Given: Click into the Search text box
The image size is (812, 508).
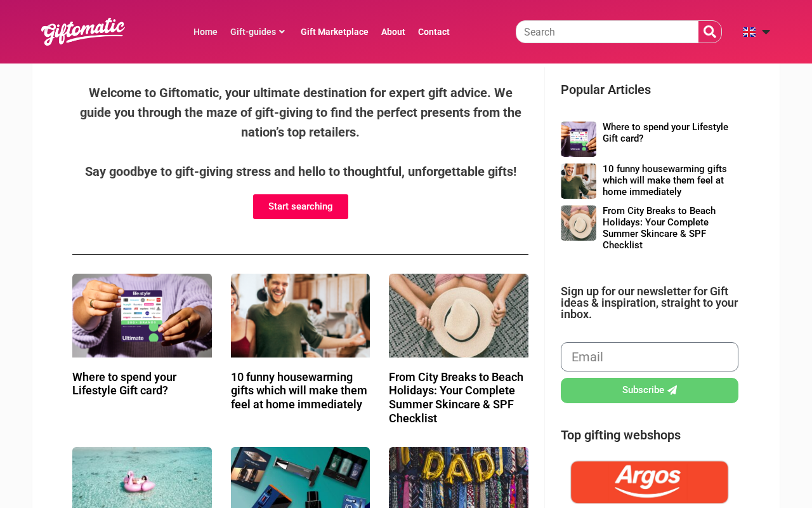Looking at the screenshot, I should [x=608, y=32].
